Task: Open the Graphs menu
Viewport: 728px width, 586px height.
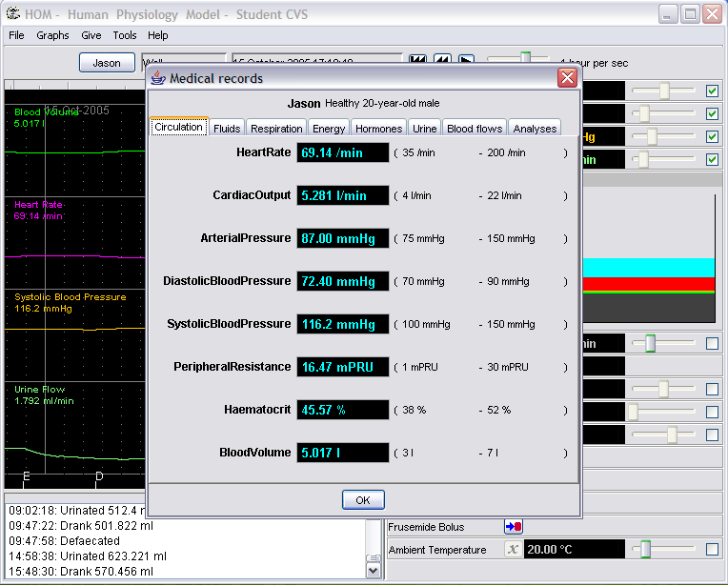Action: tap(52, 35)
